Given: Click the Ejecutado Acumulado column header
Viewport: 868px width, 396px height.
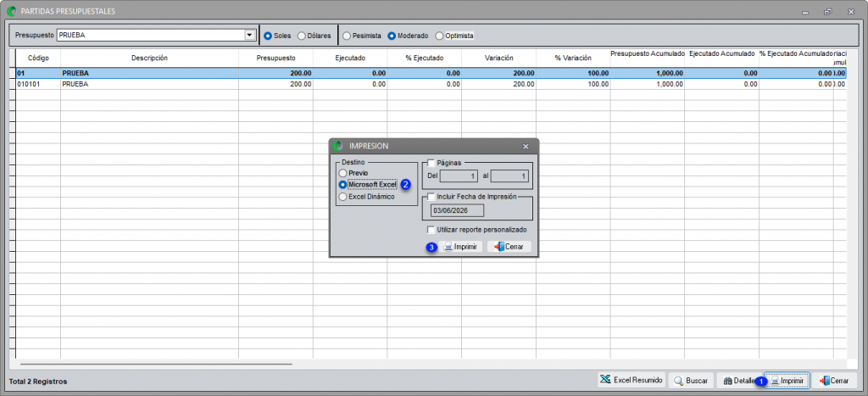Looking at the screenshot, I should click(721, 58).
